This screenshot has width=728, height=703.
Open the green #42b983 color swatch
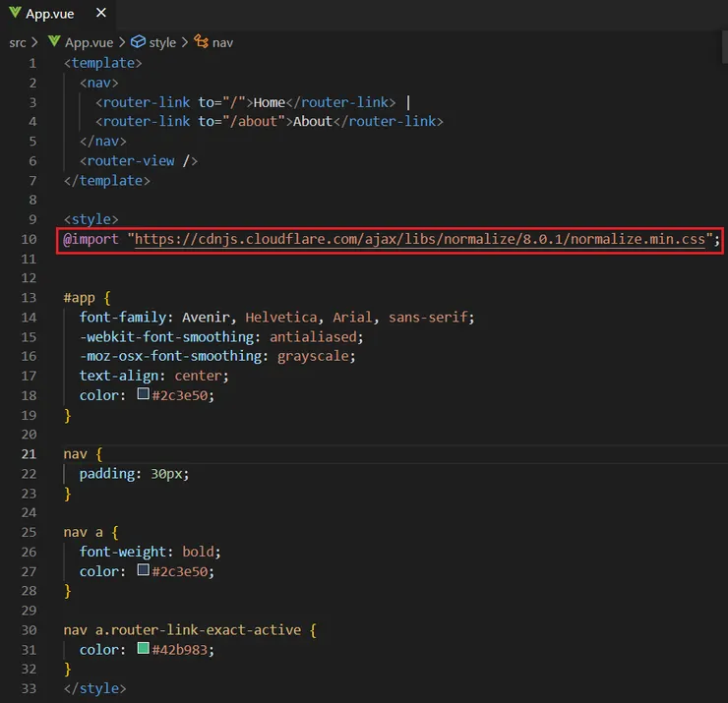(144, 650)
